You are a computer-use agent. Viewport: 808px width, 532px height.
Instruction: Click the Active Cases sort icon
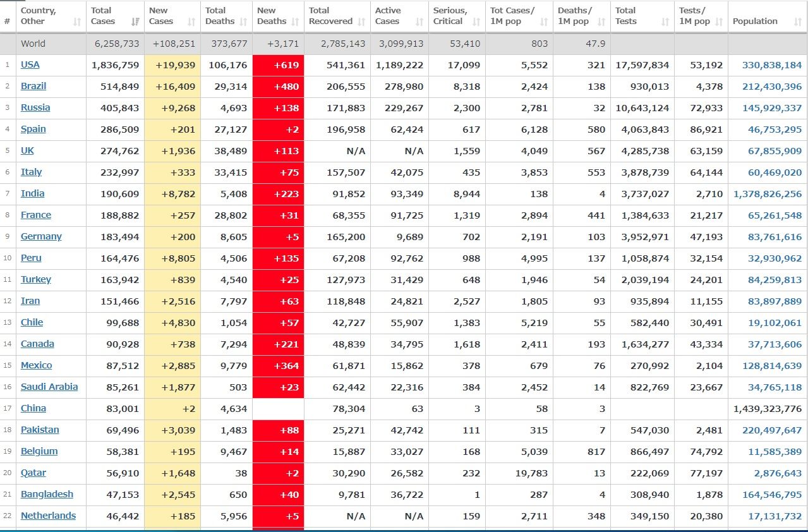point(419,22)
